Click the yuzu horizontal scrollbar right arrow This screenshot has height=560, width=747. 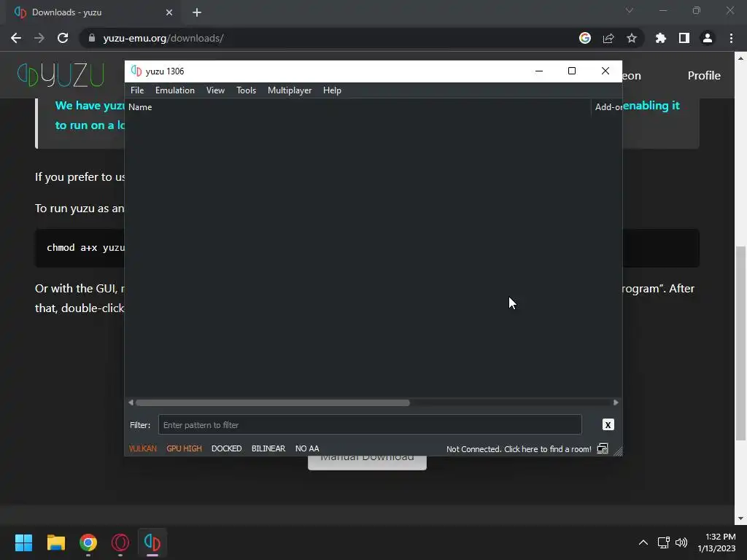pyautogui.click(x=616, y=402)
